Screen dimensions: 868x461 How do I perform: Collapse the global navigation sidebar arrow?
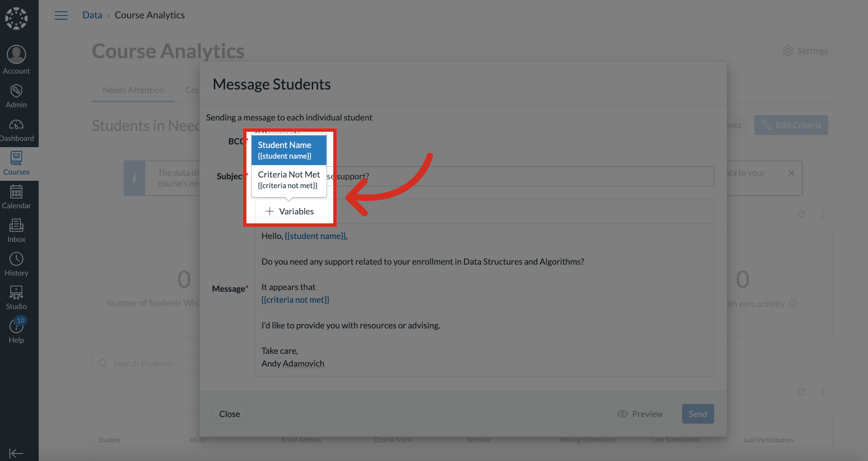point(16,453)
